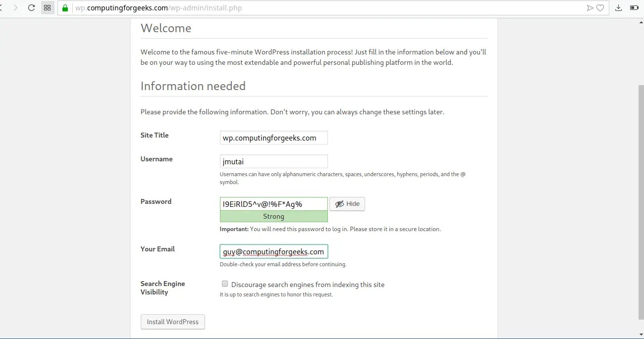This screenshot has width=644, height=339.
Task: Bookmark the page with the heart icon
Action: coord(600,8)
